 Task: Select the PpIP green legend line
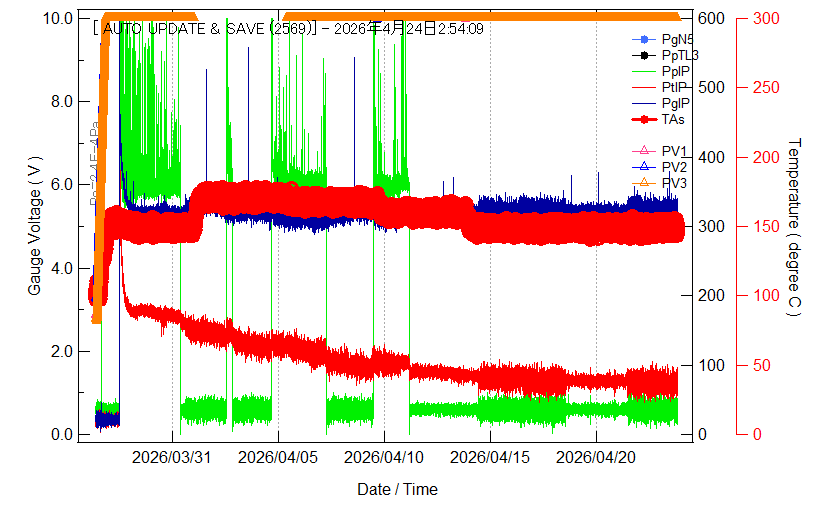pyautogui.click(x=644, y=71)
